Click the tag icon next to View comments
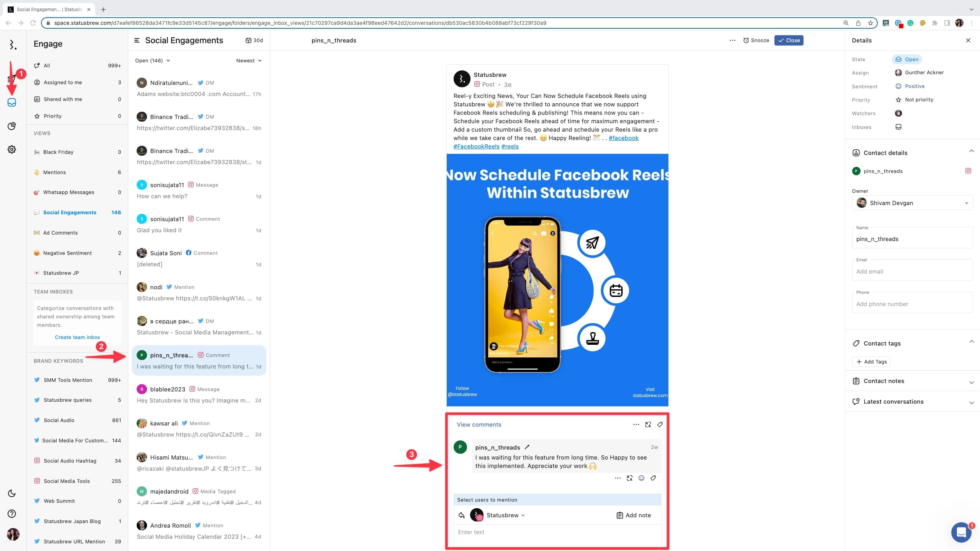This screenshot has height=551, width=980. point(660,424)
